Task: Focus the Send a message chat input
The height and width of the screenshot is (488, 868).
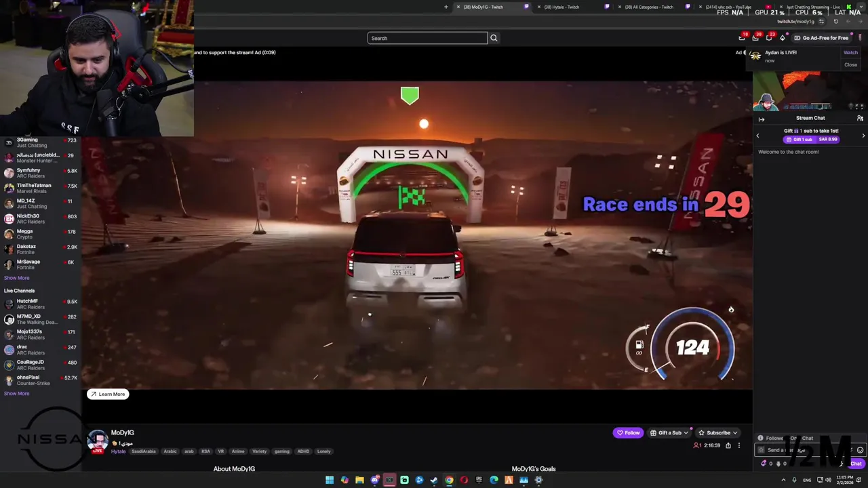Action: 810,450
